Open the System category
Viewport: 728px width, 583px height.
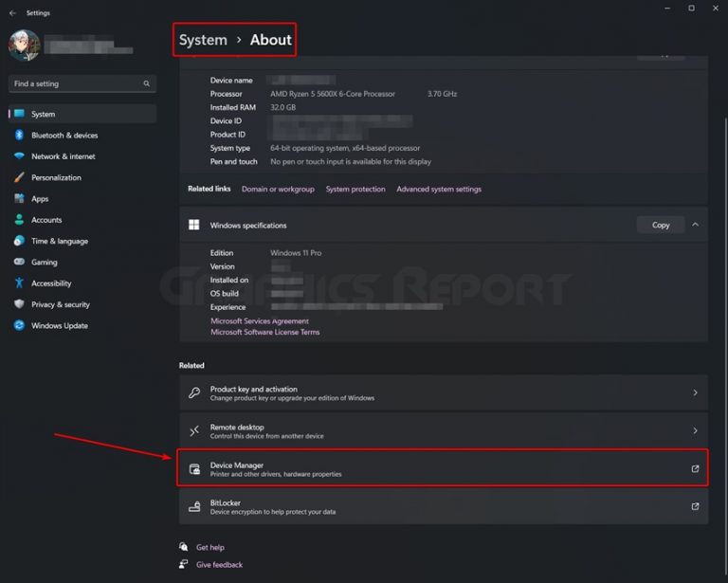tap(82, 114)
